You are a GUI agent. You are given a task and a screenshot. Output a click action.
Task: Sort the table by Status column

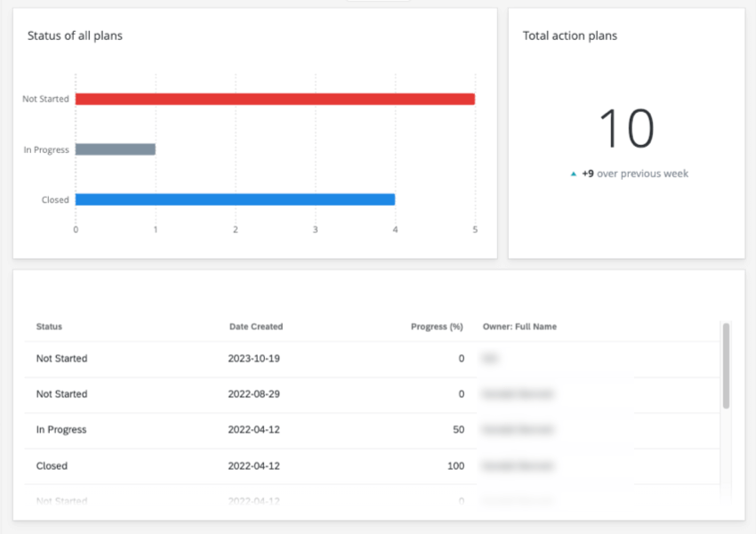tap(49, 327)
